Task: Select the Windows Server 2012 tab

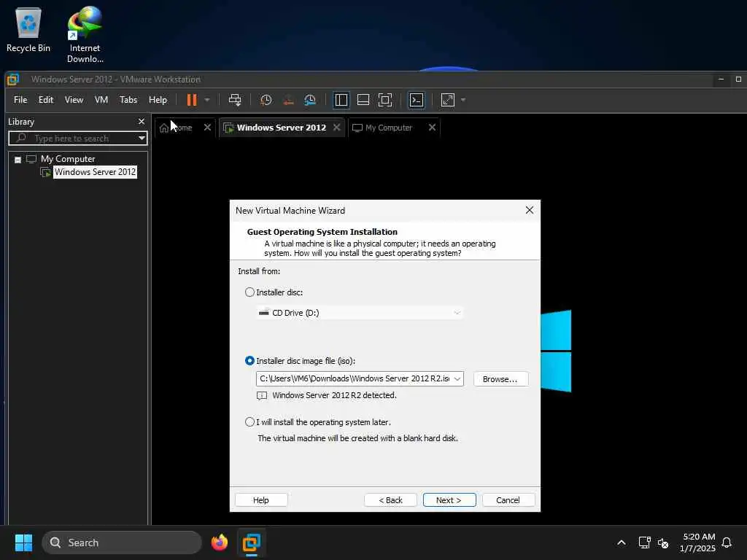Action: tap(281, 128)
